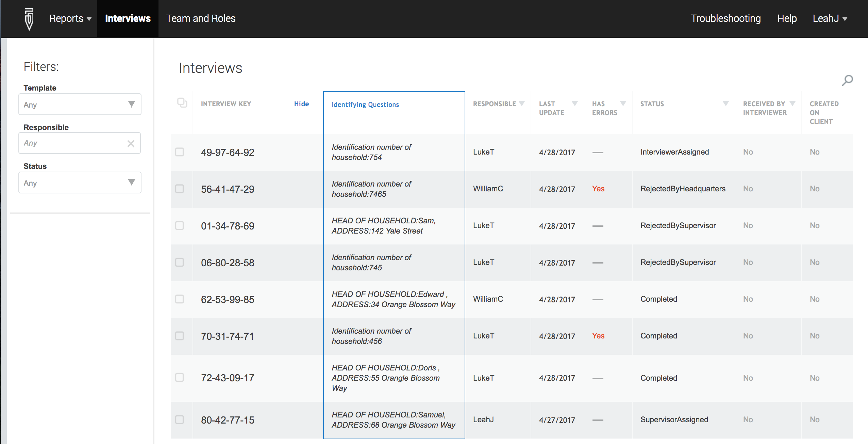Image resolution: width=868 pixels, height=444 pixels.
Task: Expand the Reports menu
Action: point(70,18)
